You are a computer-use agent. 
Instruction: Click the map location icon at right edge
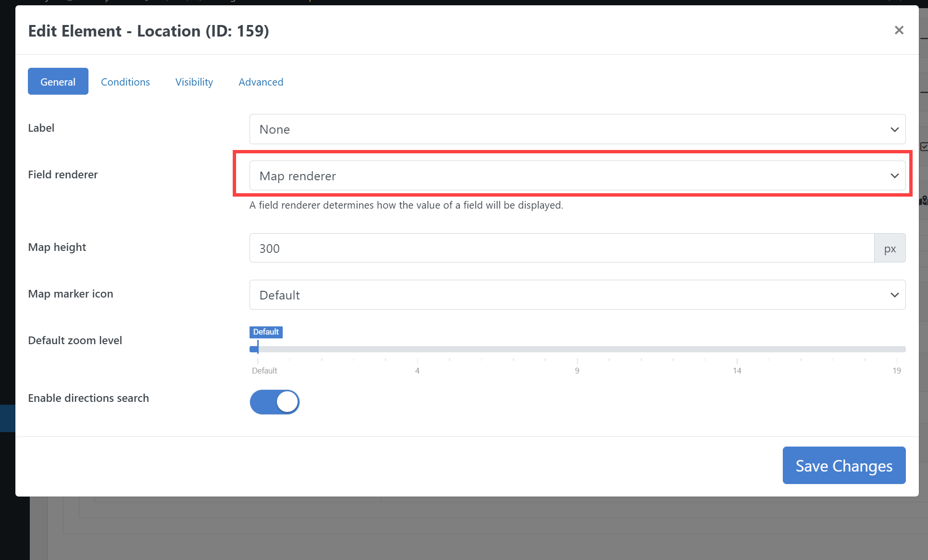pyautogui.click(x=923, y=200)
